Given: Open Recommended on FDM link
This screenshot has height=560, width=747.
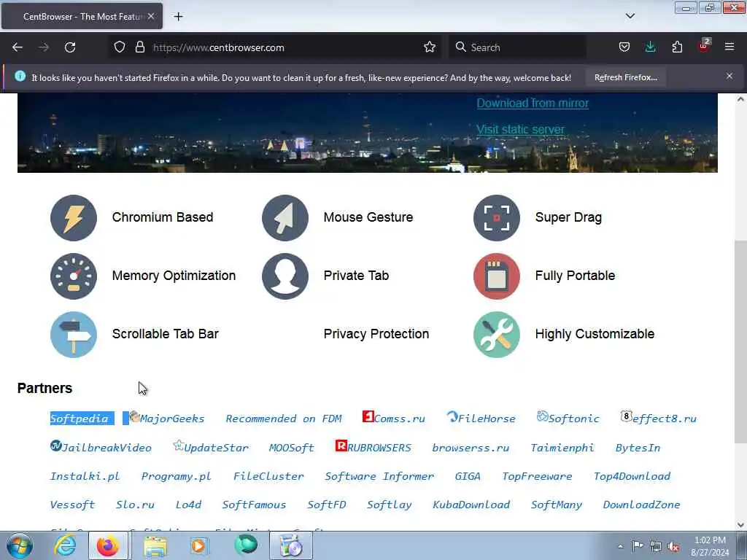Looking at the screenshot, I should point(284,419).
